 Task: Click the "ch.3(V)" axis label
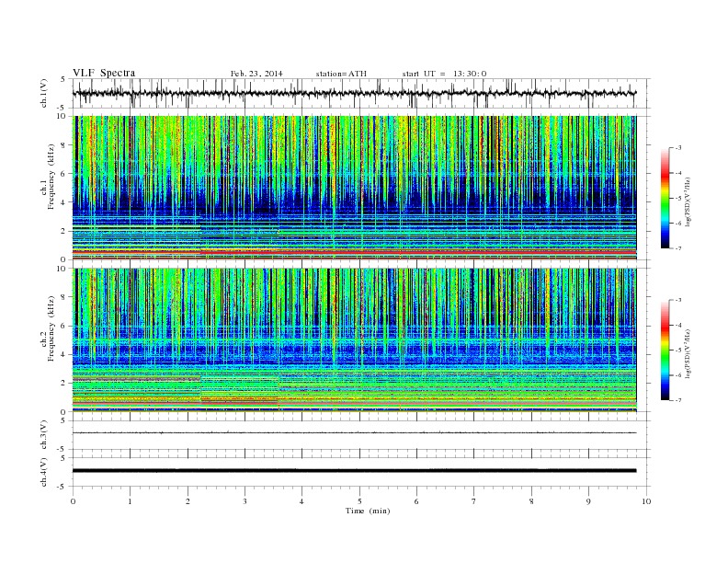click(x=44, y=435)
